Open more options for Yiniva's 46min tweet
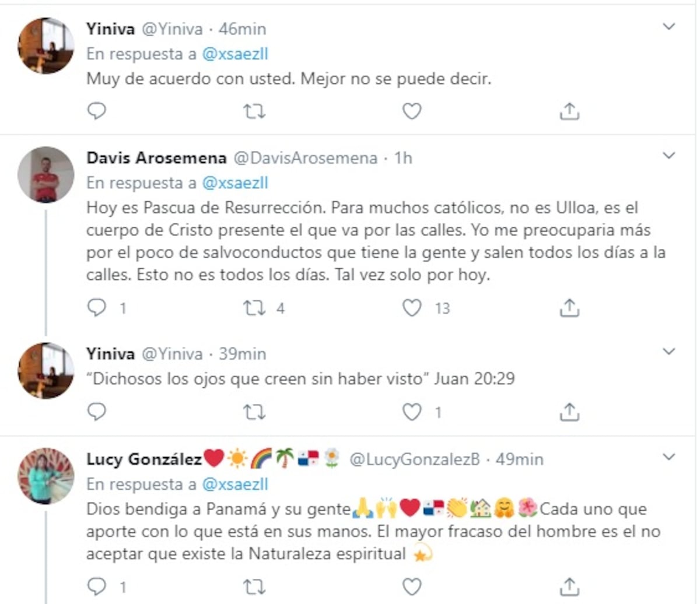Screen dimensions: 700x604 click(669, 27)
